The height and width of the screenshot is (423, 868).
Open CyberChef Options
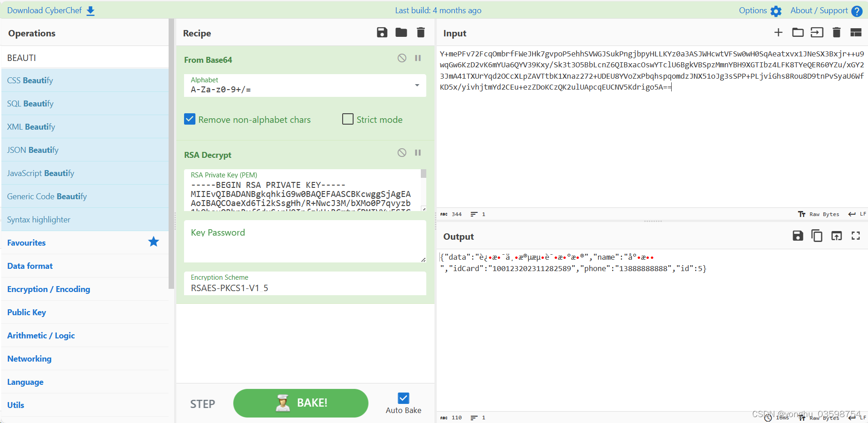pos(759,10)
